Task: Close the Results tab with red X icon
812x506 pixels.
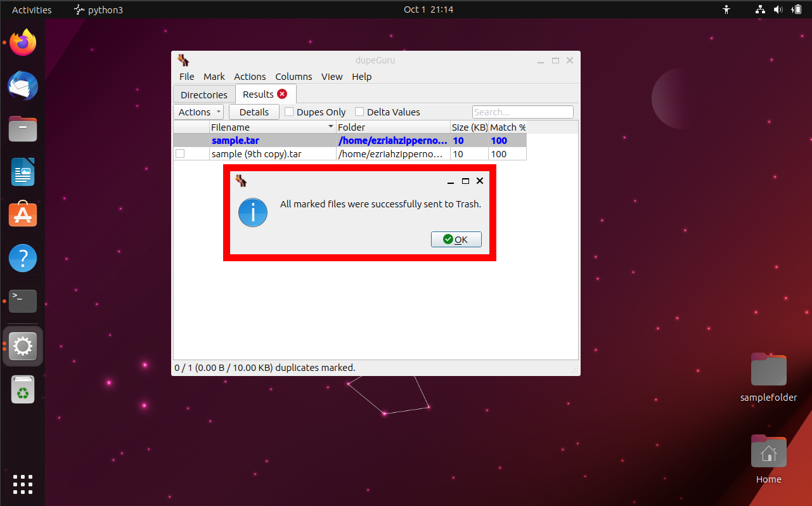Action: [x=282, y=94]
